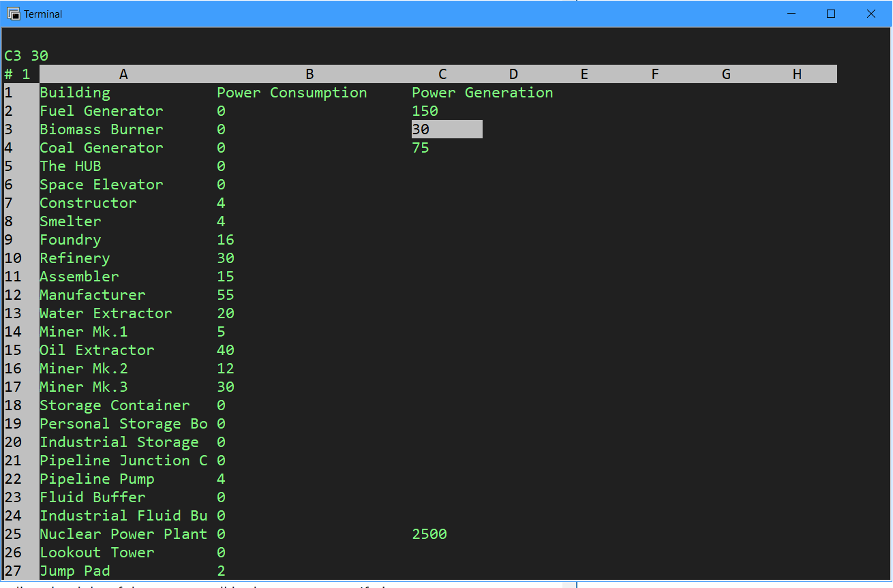Click row number 10 header

13,258
